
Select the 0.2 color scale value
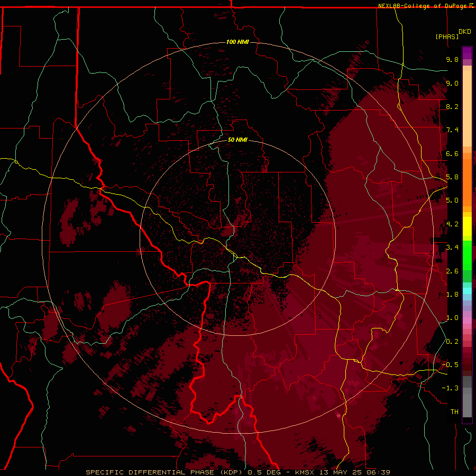[452, 342]
